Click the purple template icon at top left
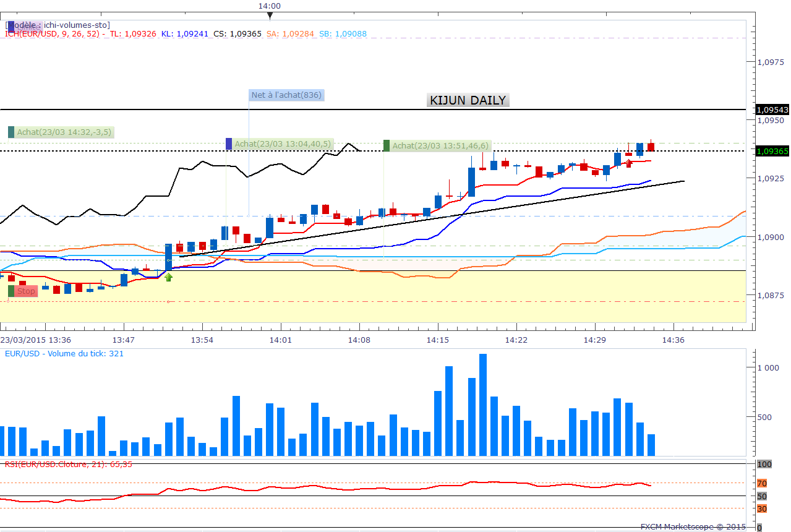This screenshot has height=532, width=791. click(11, 26)
